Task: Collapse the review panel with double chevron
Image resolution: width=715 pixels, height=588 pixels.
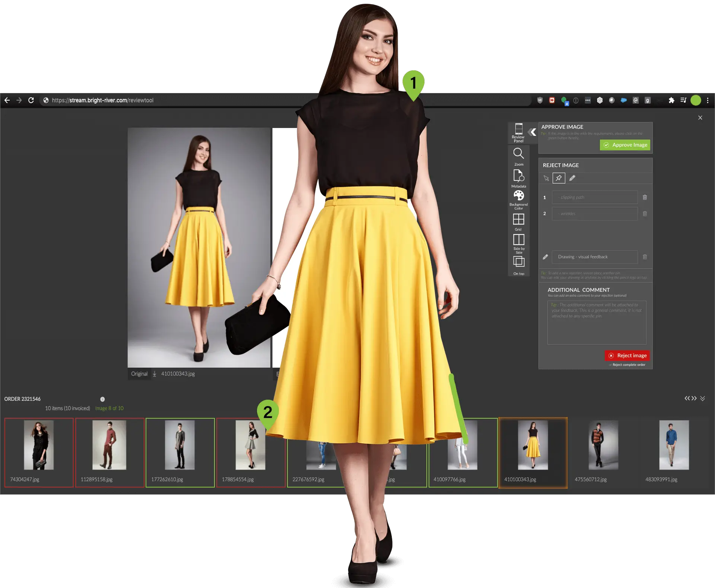Action: 533,132
